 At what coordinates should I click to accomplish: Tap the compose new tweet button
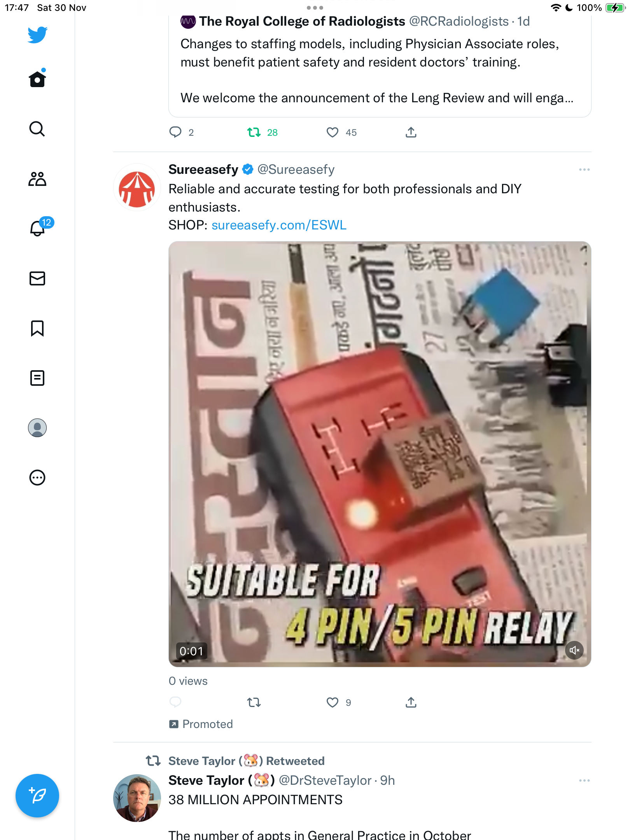click(x=37, y=796)
